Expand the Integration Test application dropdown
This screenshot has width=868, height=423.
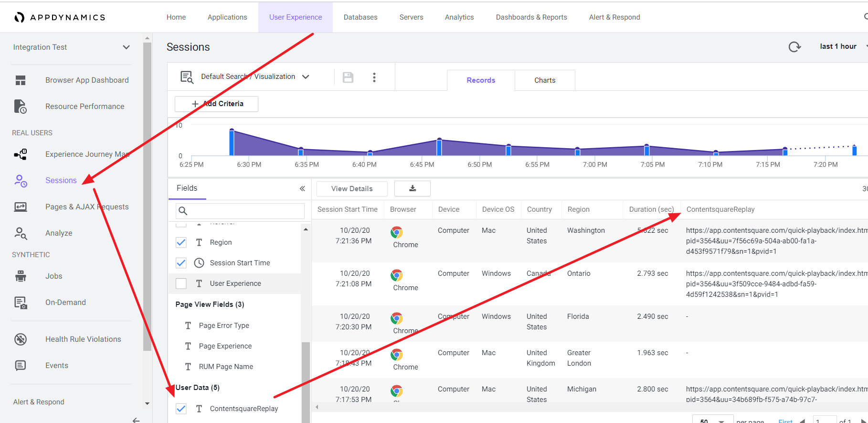(x=72, y=47)
